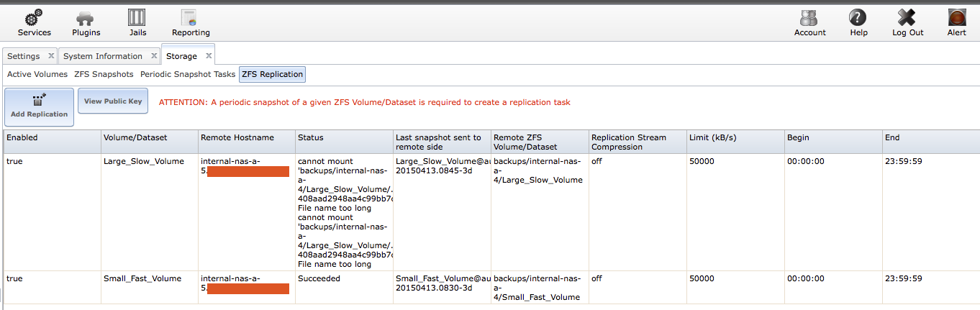
Task: Open the Account icon
Action: pyautogui.click(x=809, y=17)
